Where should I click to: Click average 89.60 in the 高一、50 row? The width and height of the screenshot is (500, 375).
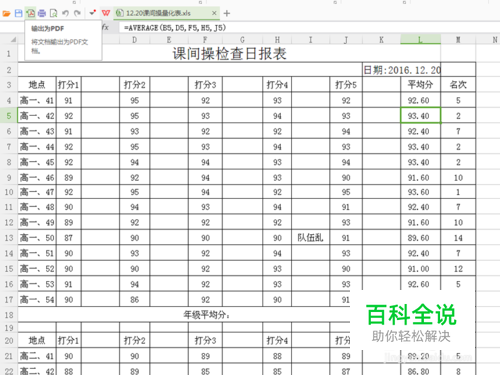click(420, 238)
